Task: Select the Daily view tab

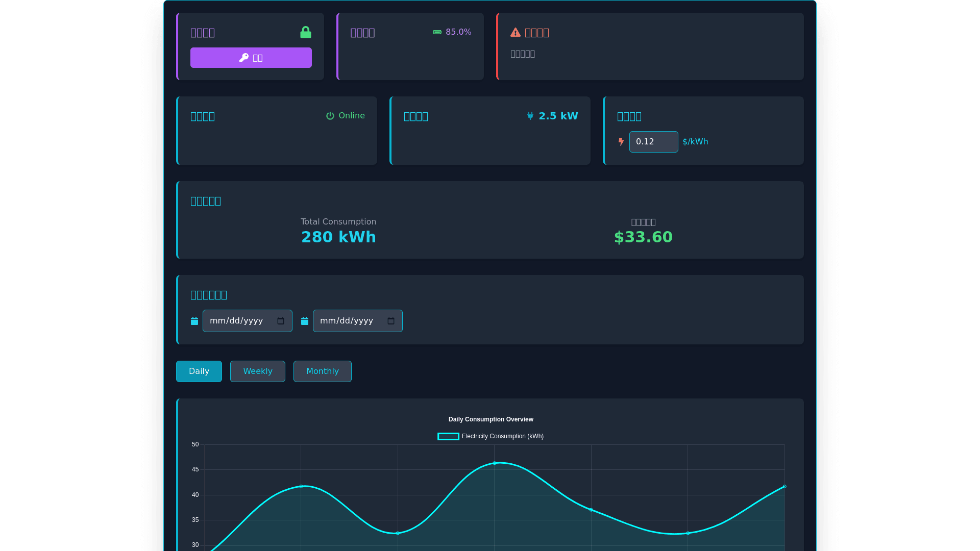Action: [199, 371]
